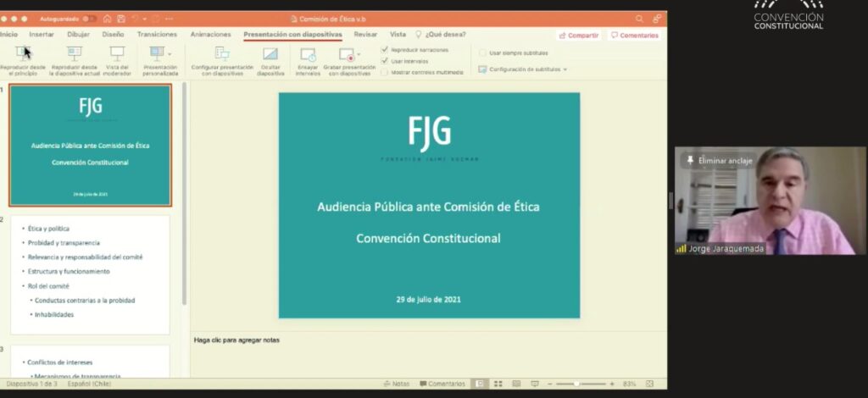Screen dimensions: 868x398
Task: Click Reproducir desde el principio icon
Action: [x=23, y=53]
